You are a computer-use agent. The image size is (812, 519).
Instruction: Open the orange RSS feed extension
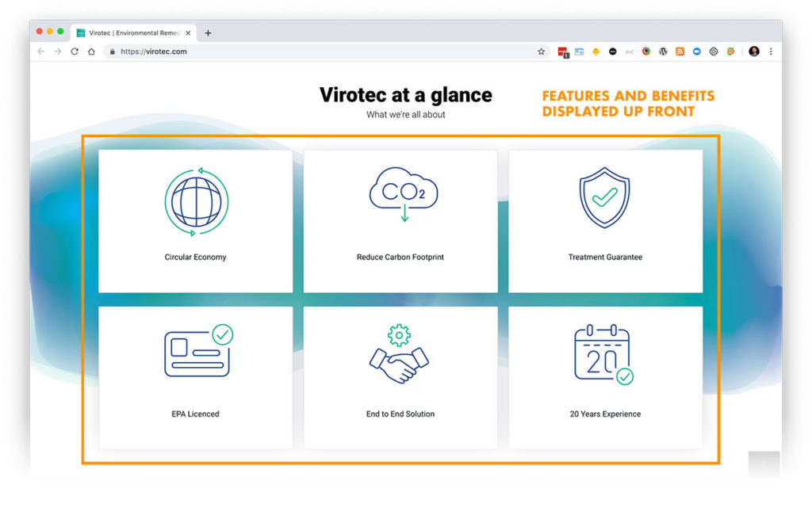pyautogui.click(x=680, y=52)
